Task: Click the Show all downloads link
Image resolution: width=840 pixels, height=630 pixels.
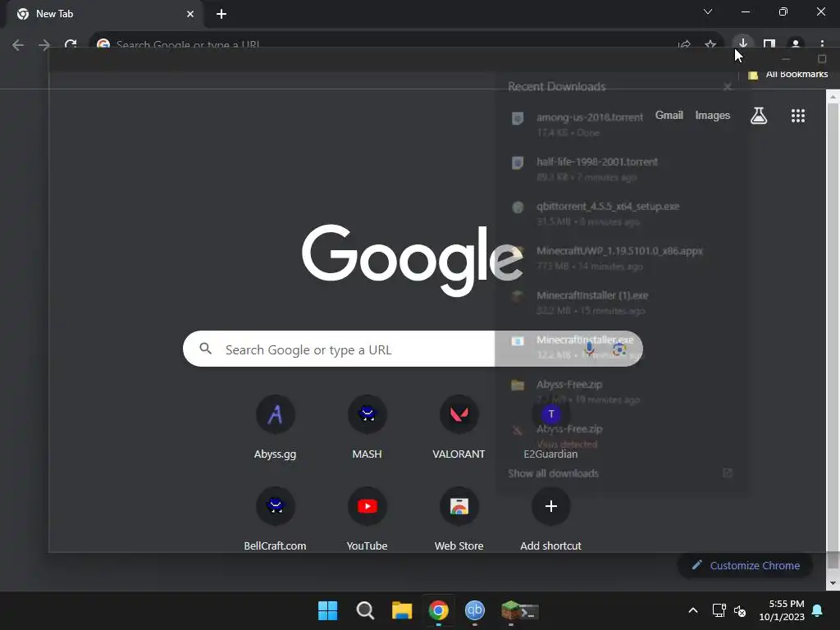Action: [x=554, y=473]
